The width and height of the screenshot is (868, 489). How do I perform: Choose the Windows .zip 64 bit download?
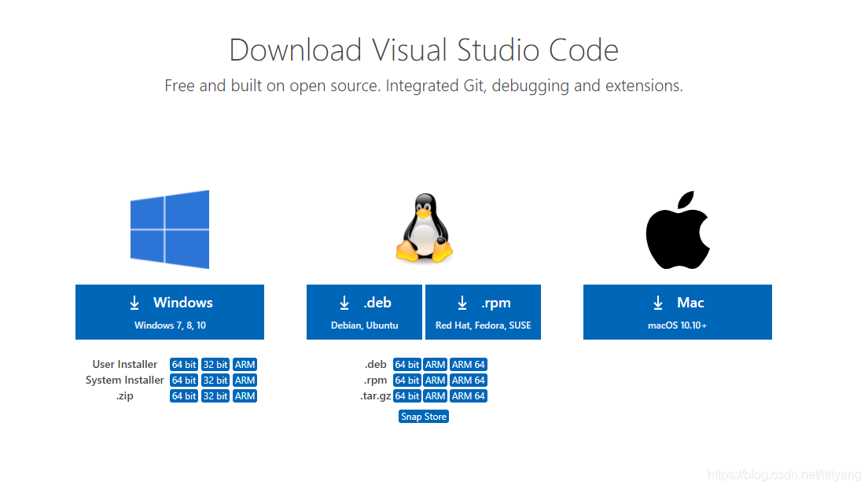(x=184, y=396)
